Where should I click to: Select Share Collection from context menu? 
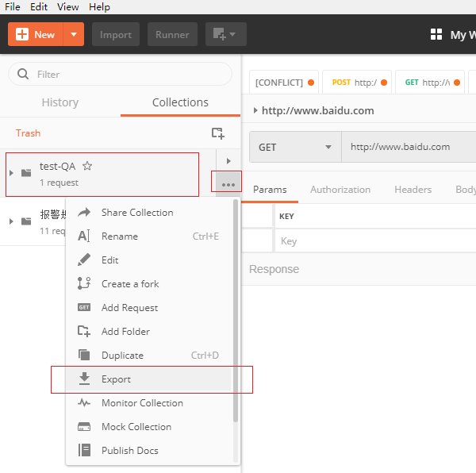pos(136,213)
